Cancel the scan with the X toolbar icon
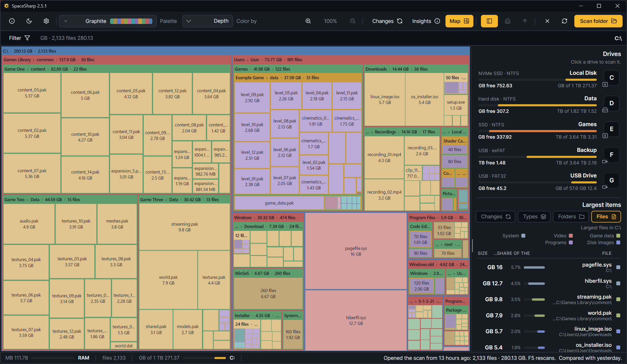This screenshot has width=627, height=364. coord(547,21)
